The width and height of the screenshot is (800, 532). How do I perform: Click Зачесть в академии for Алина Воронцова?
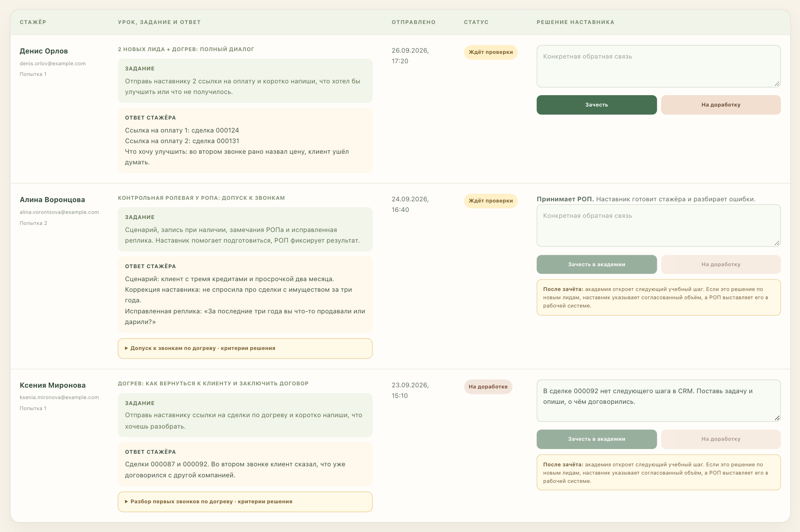596,264
